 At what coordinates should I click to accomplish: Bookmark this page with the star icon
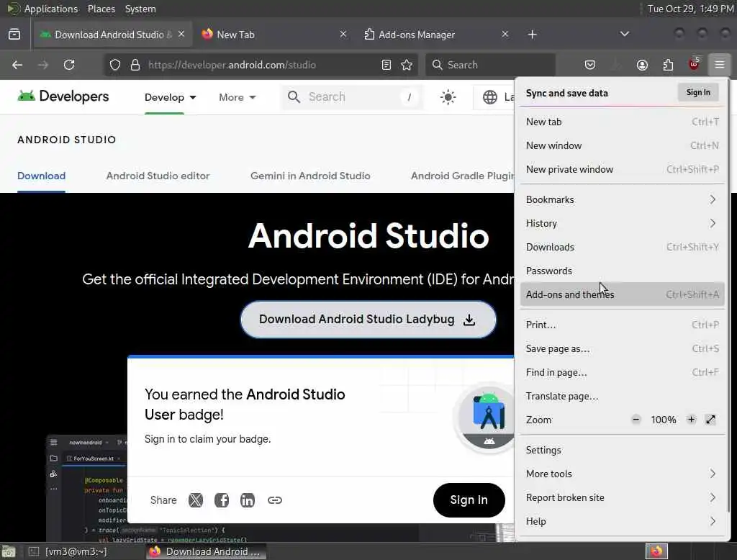pos(407,65)
